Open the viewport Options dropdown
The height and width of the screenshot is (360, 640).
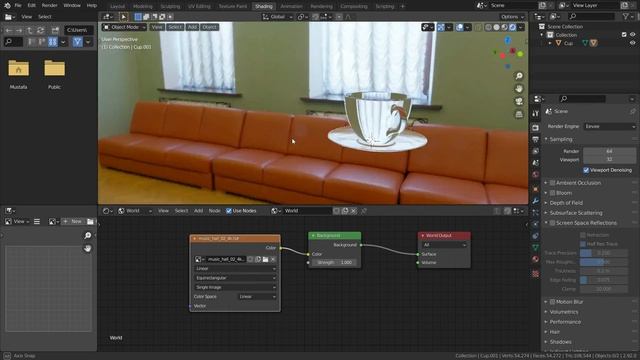pyautogui.click(x=512, y=17)
